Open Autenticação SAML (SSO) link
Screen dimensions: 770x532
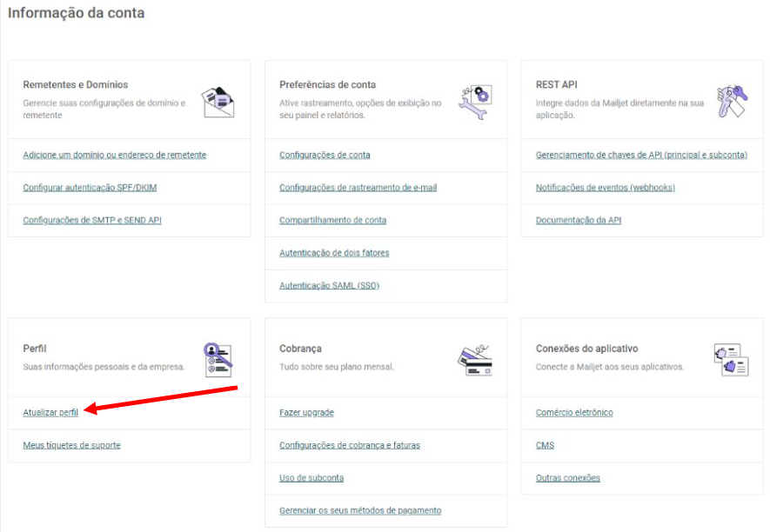tap(329, 286)
